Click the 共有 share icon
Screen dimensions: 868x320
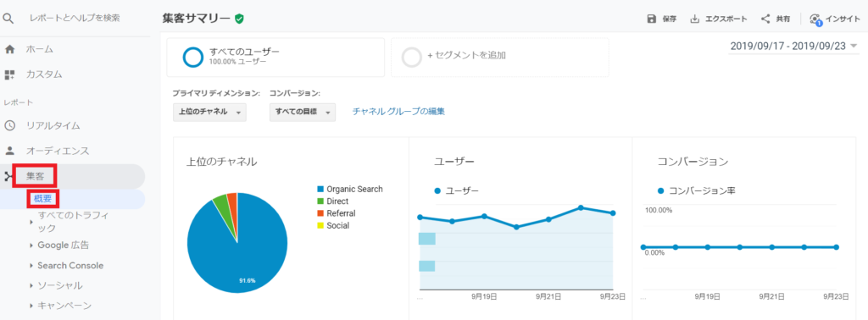tap(765, 19)
